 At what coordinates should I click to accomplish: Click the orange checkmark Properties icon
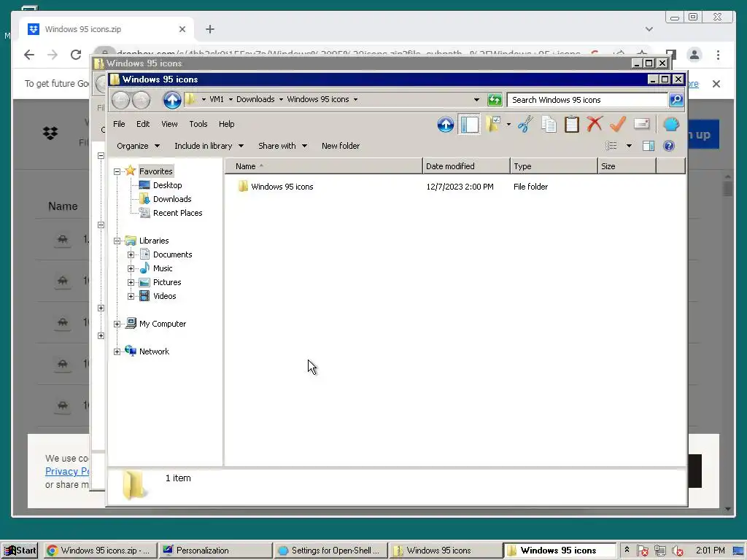[x=618, y=124]
